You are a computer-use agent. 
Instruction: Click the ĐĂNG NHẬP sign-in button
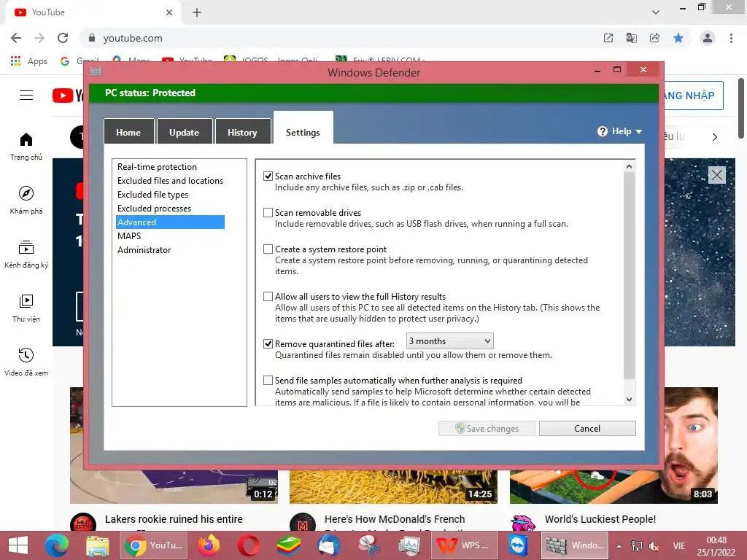point(693,96)
